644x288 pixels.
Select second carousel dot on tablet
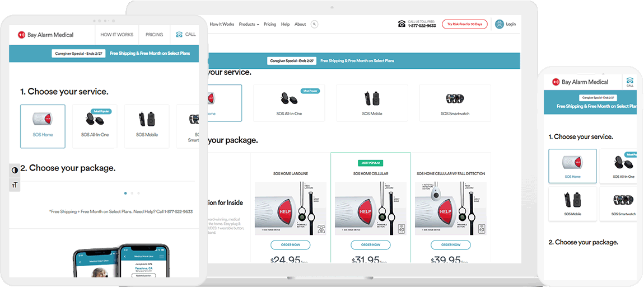tap(132, 193)
